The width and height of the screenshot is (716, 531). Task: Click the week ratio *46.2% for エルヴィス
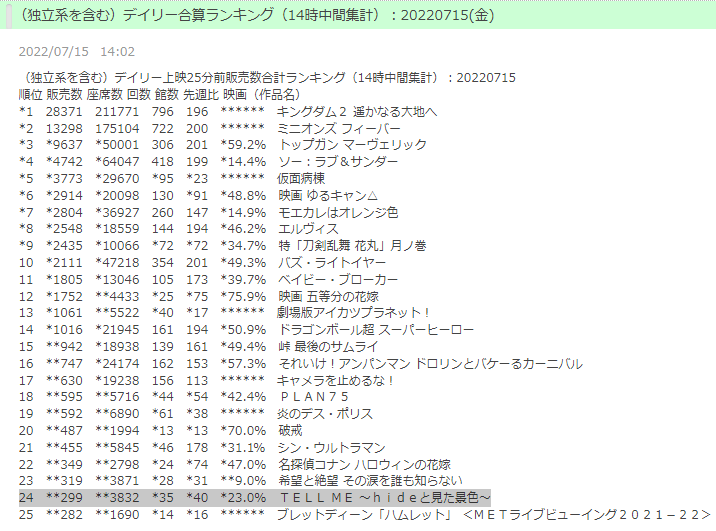click(x=243, y=229)
